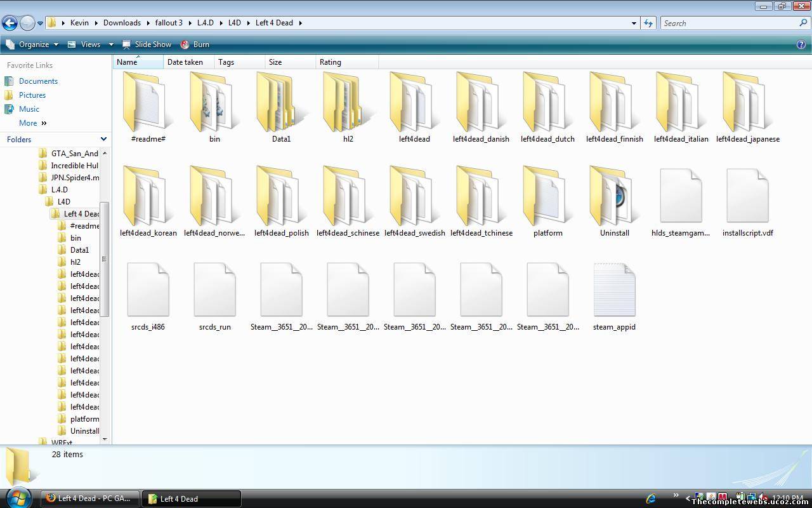
Task: Open Music favorite link
Action: coord(29,109)
